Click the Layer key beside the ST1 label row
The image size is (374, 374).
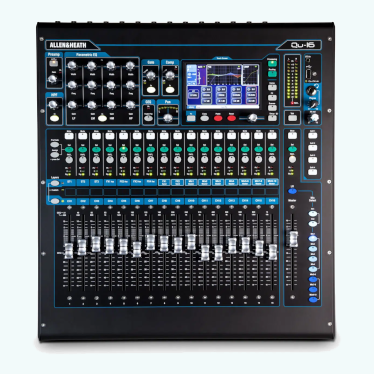point(55,183)
